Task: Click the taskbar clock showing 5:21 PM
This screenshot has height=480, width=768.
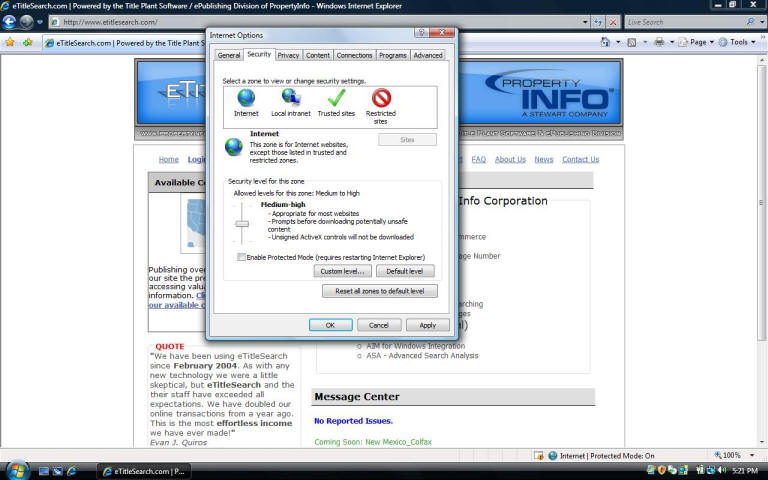Action: [744, 471]
